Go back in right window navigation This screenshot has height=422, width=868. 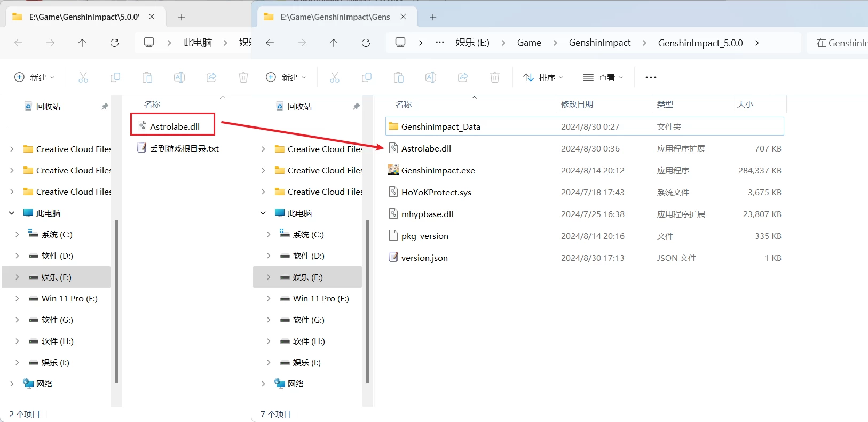click(x=270, y=43)
